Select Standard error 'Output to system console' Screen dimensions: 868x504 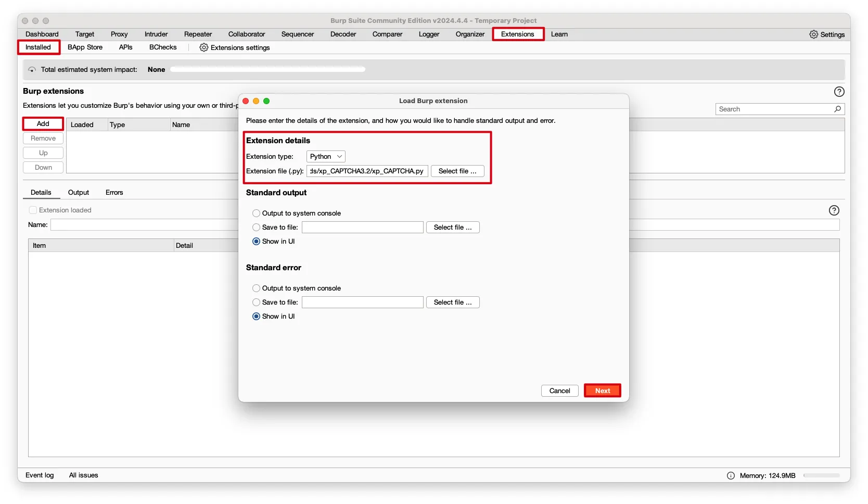pyautogui.click(x=256, y=288)
